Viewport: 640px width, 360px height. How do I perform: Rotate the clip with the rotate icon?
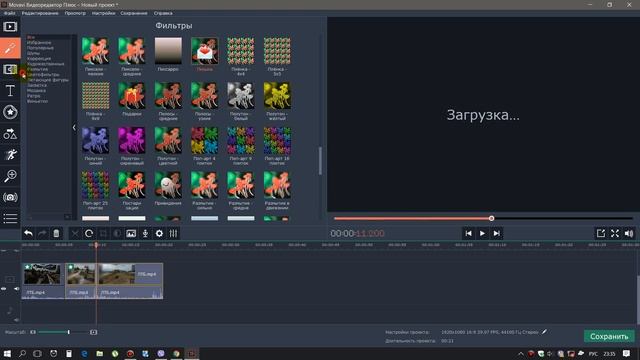(x=89, y=233)
